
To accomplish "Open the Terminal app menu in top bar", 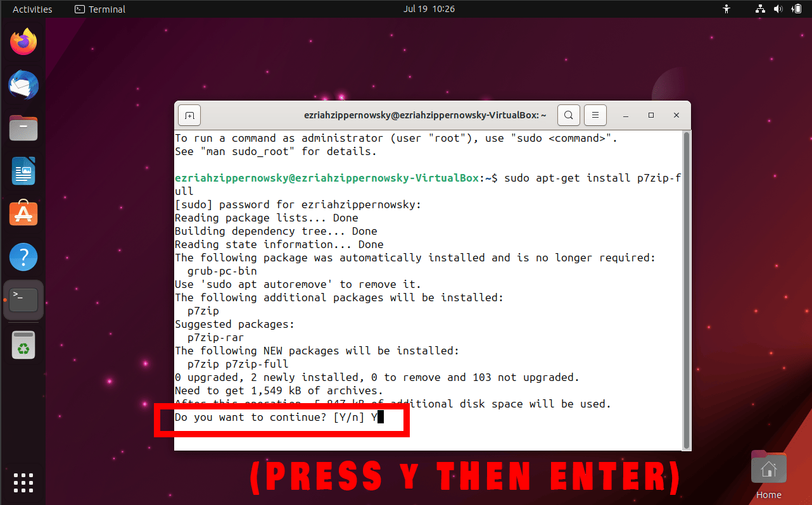I will coord(100,9).
